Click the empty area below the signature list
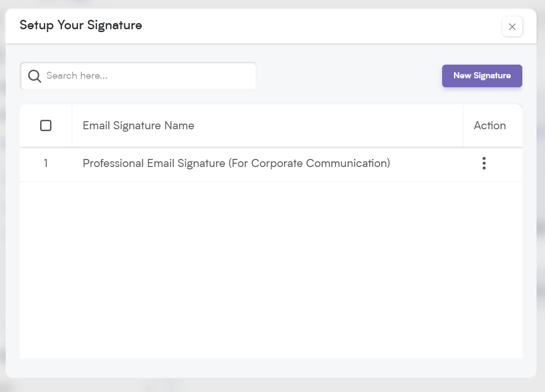 point(271,270)
